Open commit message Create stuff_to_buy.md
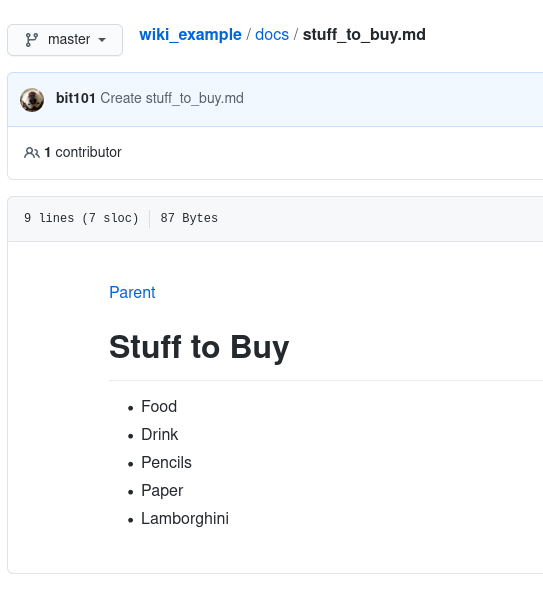 (x=172, y=98)
